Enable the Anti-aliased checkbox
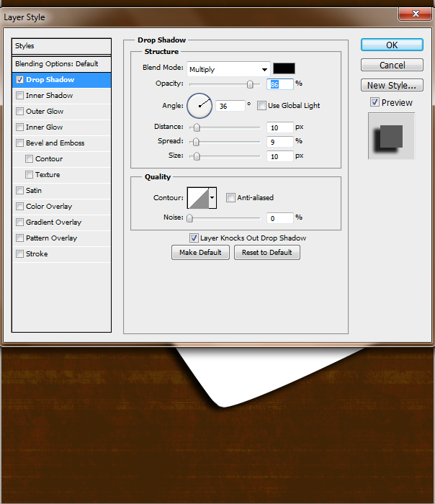This screenshot has width=435, height=504. 230,198
